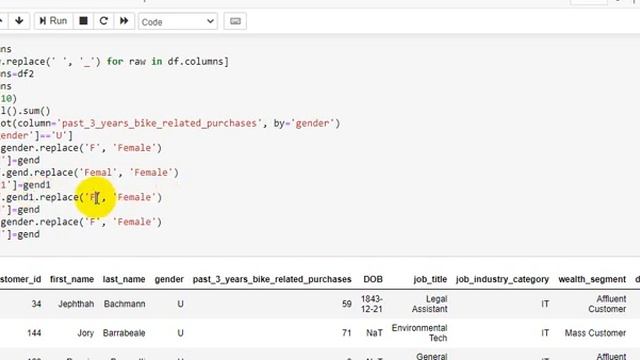The width and height of the screenshot is (640, 360).
Task: Click the Bachmann last name cell
Action: coord(124,304)
